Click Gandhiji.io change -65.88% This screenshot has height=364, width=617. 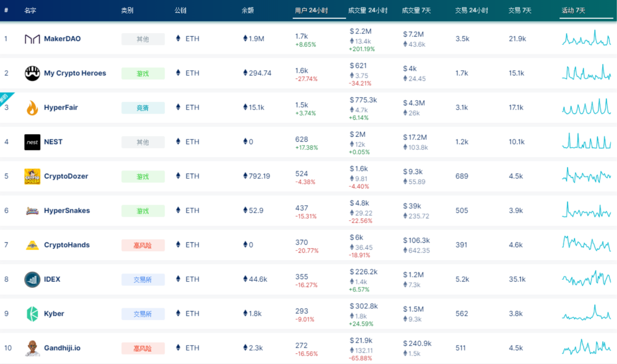pos(360,358)
